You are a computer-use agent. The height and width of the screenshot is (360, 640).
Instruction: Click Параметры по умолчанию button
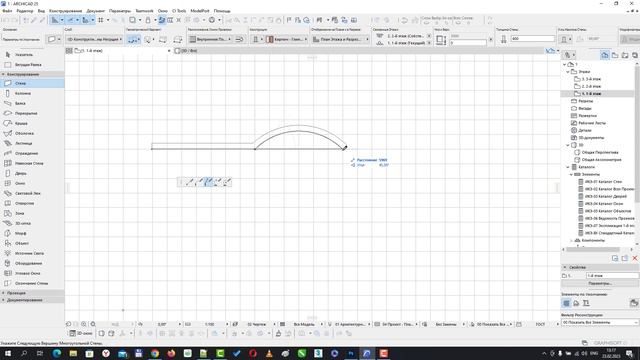[x=22, y=39]
